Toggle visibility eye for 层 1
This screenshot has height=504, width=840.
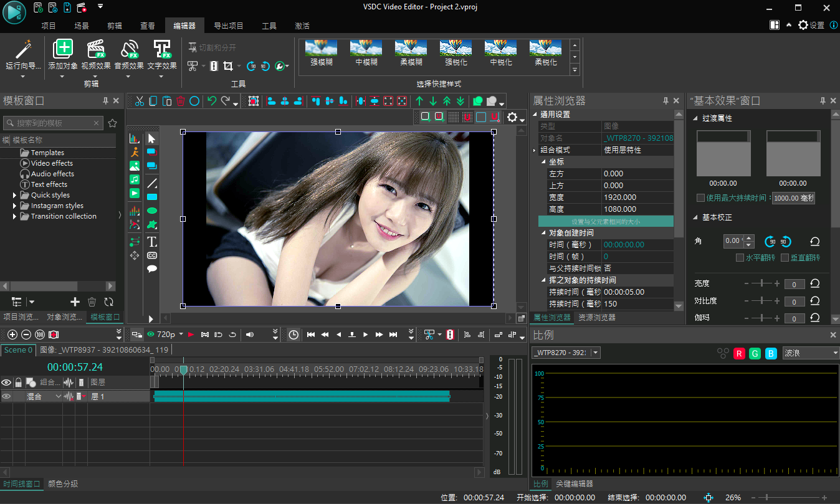[x=7, y=396]
